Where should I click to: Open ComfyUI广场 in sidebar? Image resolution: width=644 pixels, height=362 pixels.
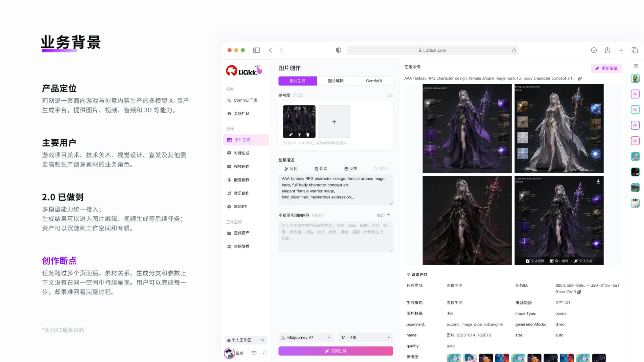tap(246, 100)
